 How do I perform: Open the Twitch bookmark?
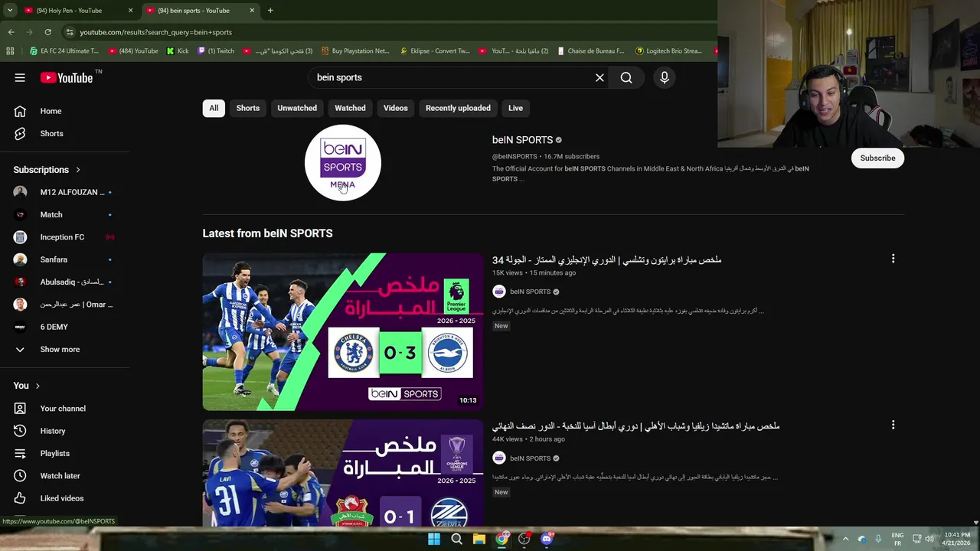pos(216,51)
